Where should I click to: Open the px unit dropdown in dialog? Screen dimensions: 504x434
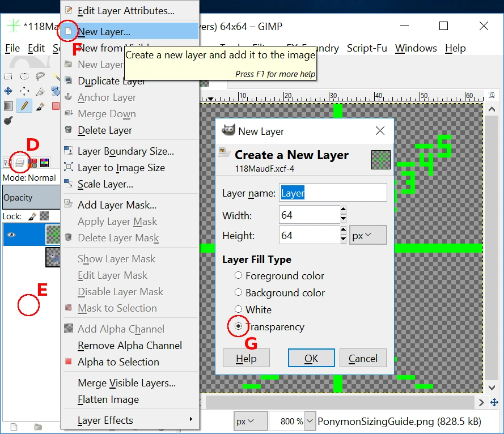(x=368, y=235)
